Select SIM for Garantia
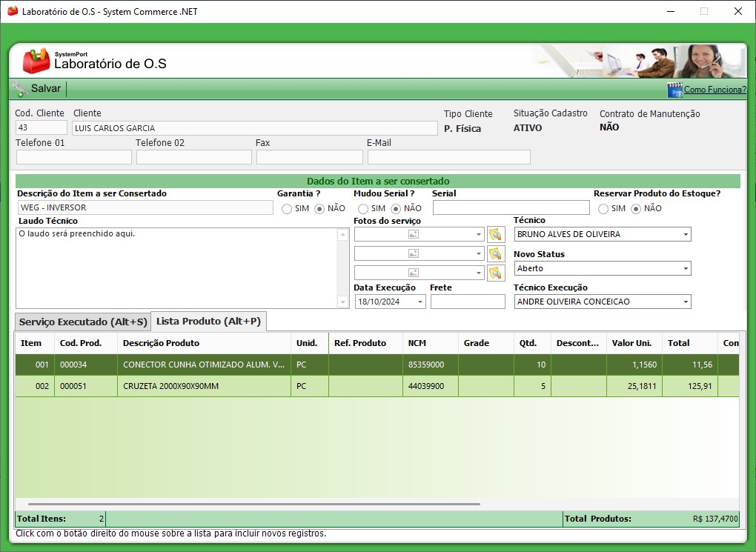The height and width of the screenshot is (552, 756). [287, 209]
